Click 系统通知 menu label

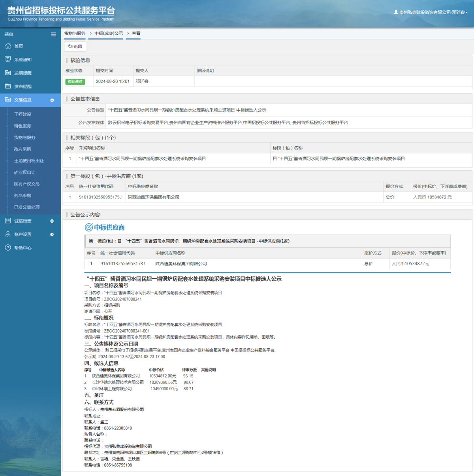point(23,60)
